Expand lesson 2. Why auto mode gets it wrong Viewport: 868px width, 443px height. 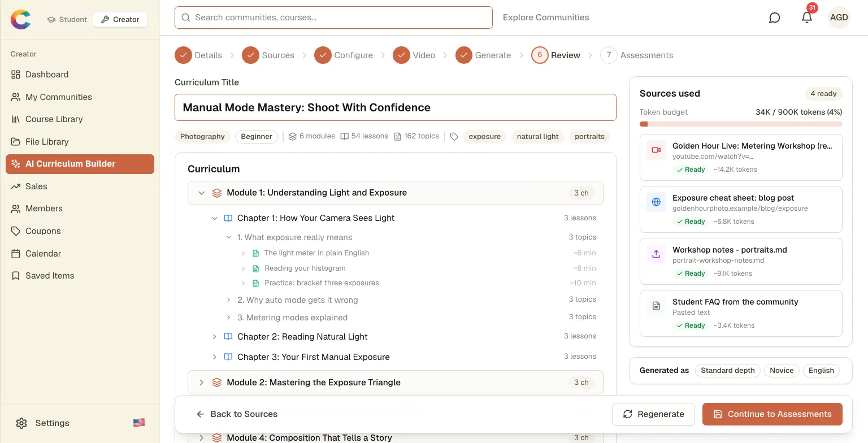click(x=228, y=300)
